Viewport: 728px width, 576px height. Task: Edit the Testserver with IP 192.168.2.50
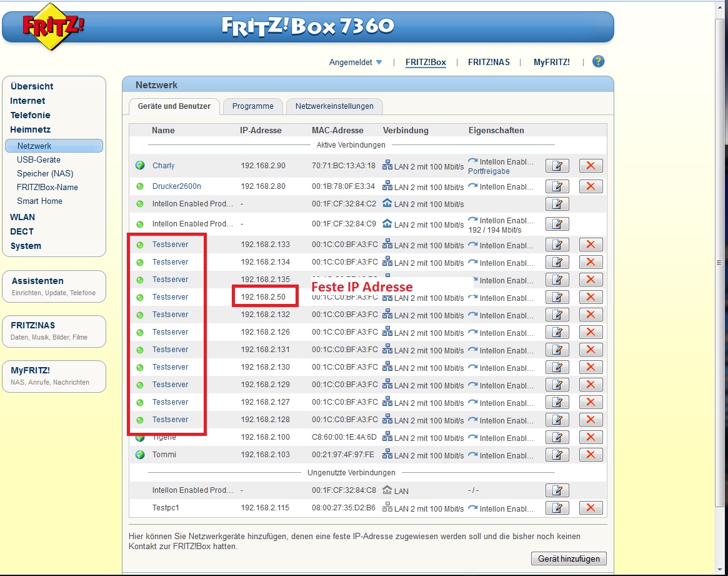point(557,297)
